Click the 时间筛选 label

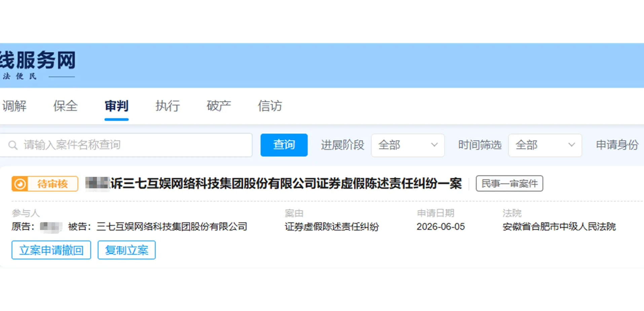(480, 145)
